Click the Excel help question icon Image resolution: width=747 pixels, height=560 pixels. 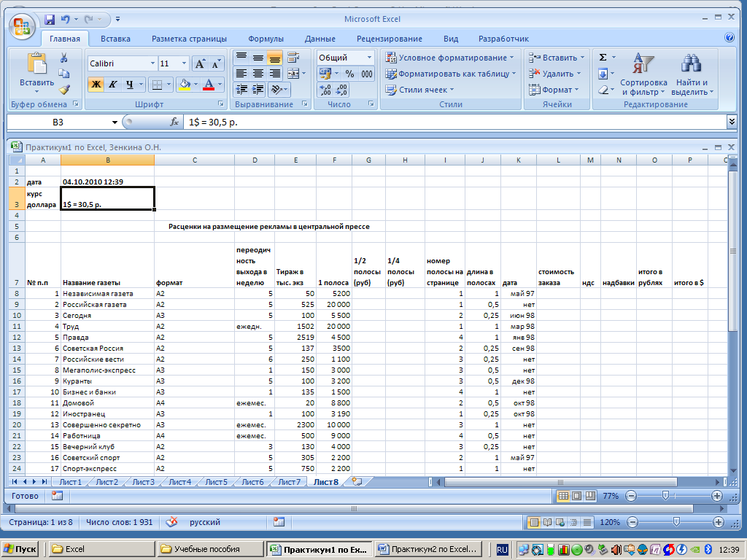729,38
